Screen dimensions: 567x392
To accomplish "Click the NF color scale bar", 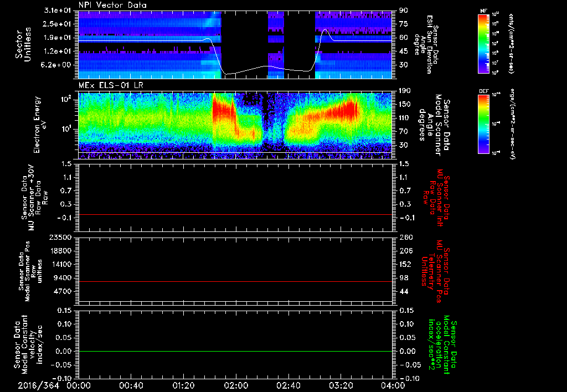I will tap(483, 43).
